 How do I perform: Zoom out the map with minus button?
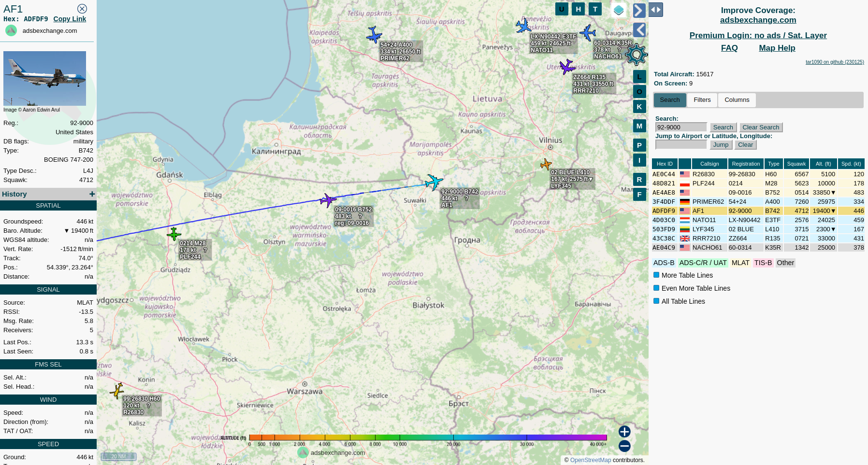[624, 446]
